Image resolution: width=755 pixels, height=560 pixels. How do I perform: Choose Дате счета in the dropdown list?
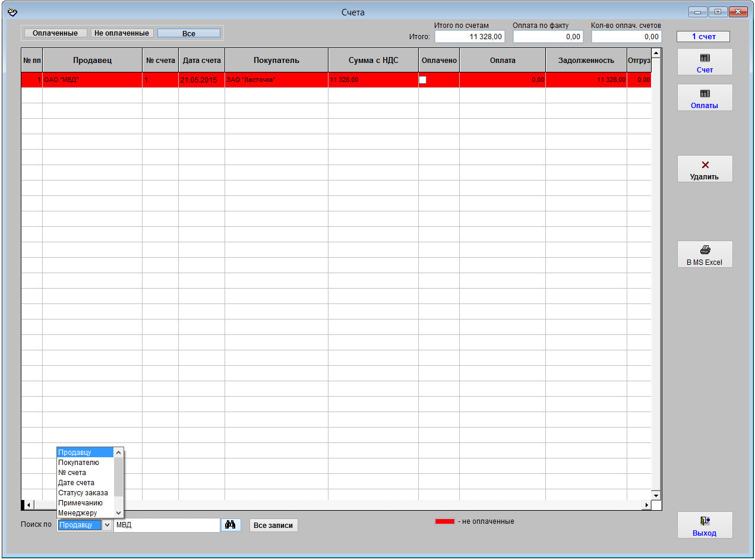[x=86, y=483]
